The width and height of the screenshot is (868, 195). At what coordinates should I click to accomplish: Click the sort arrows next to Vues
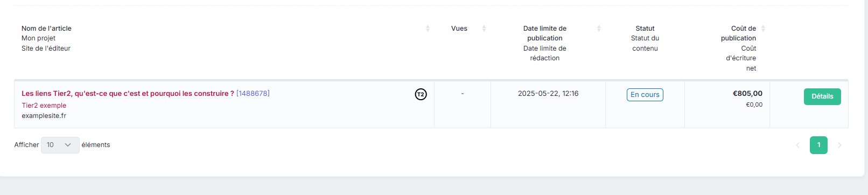484,29
